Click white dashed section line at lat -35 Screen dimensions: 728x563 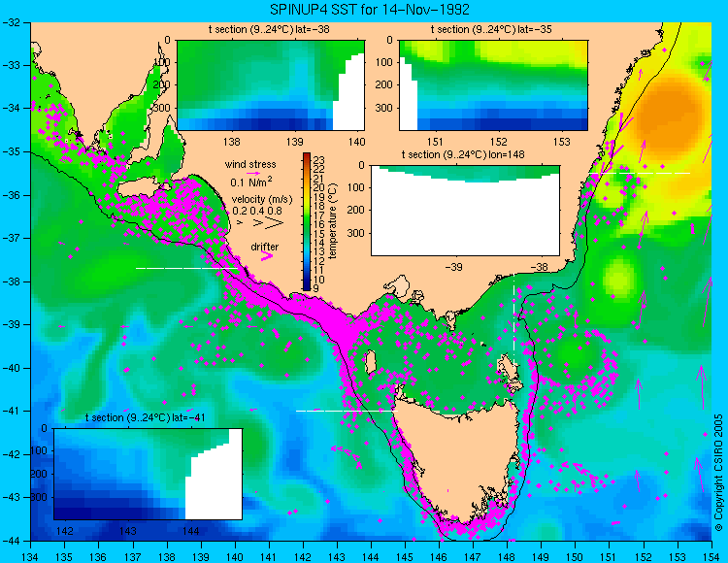pyautogui.click(x=640, y=173)
